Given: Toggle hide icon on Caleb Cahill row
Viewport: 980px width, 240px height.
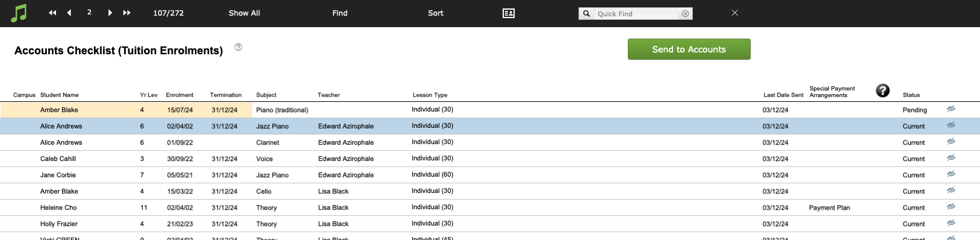Looking at the screenshot, I should pyautogui.click(x=951, y=158).
